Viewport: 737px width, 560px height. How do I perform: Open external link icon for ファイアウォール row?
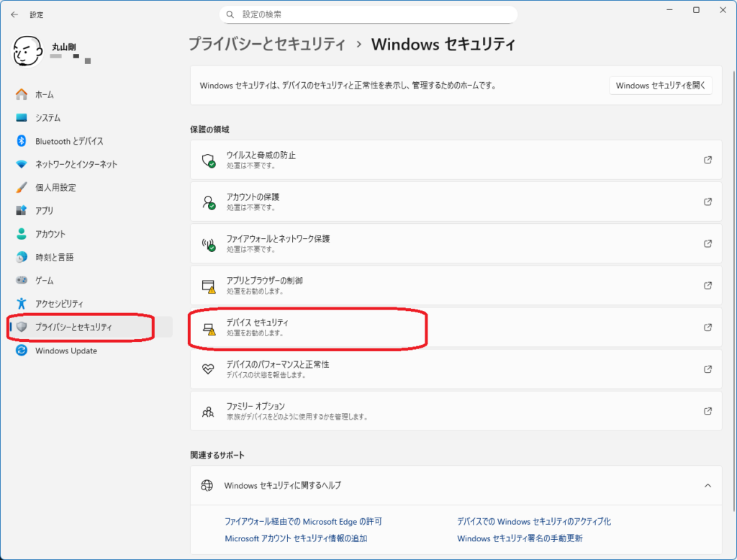click(x=707, y=243)
